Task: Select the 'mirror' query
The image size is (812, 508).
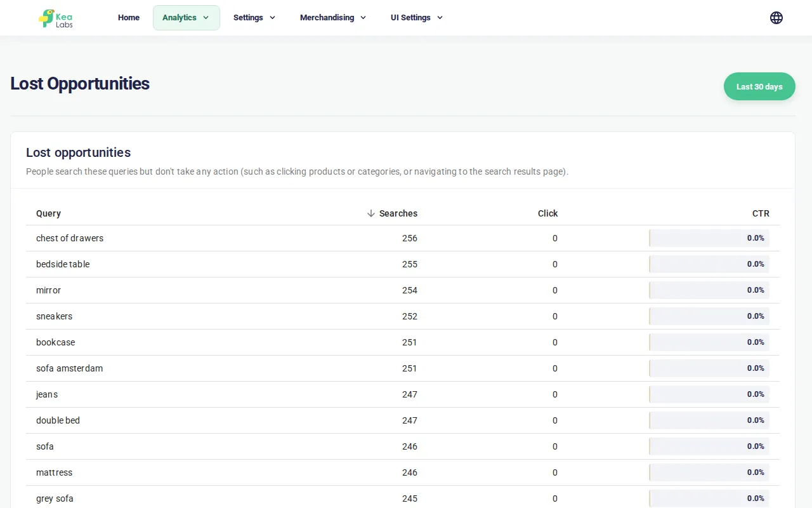Action: (49, 290)
